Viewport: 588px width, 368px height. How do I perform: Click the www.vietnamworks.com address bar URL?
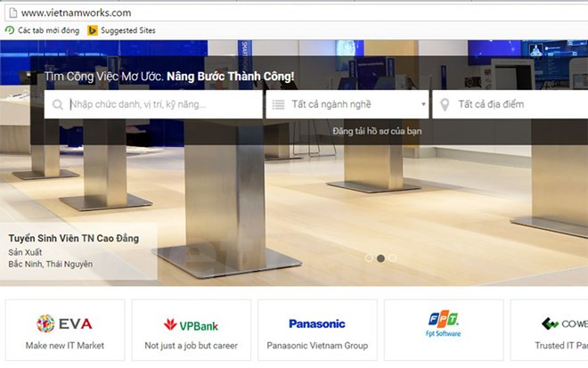[76, 12]
